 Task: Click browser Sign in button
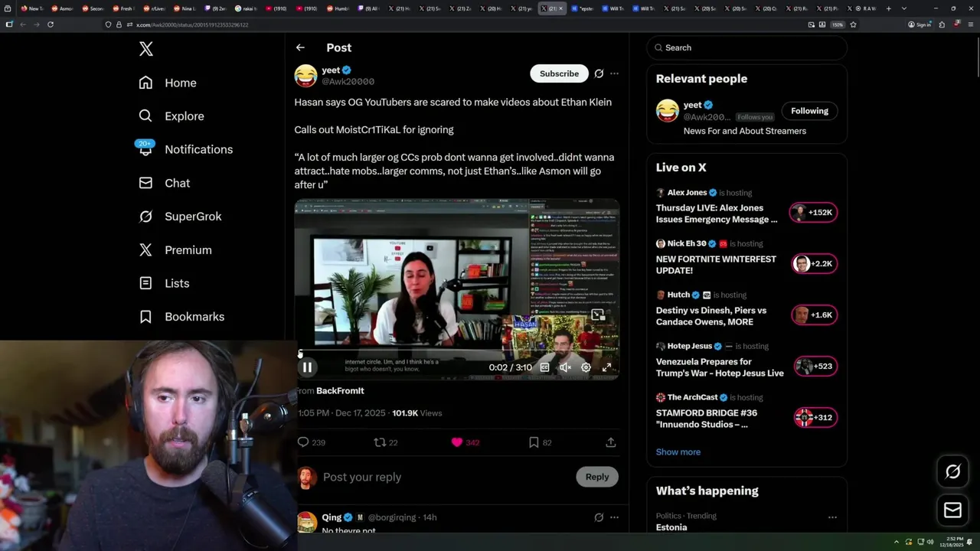point(920,24)
